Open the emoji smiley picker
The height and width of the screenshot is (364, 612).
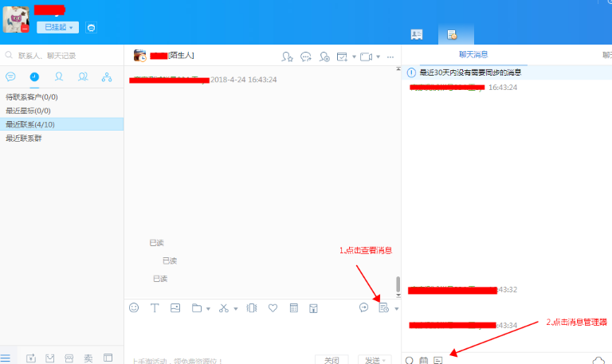pos(134,307)
